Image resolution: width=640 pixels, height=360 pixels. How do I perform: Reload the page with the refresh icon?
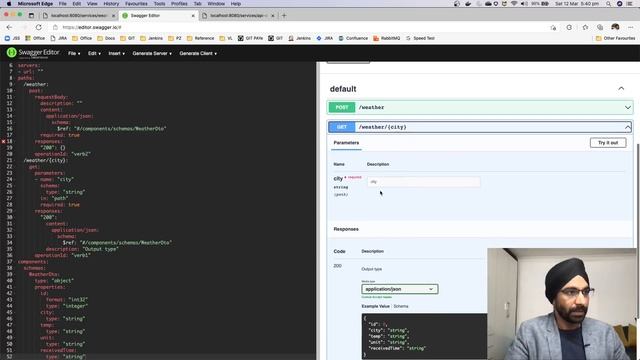[x=38, y=27]
